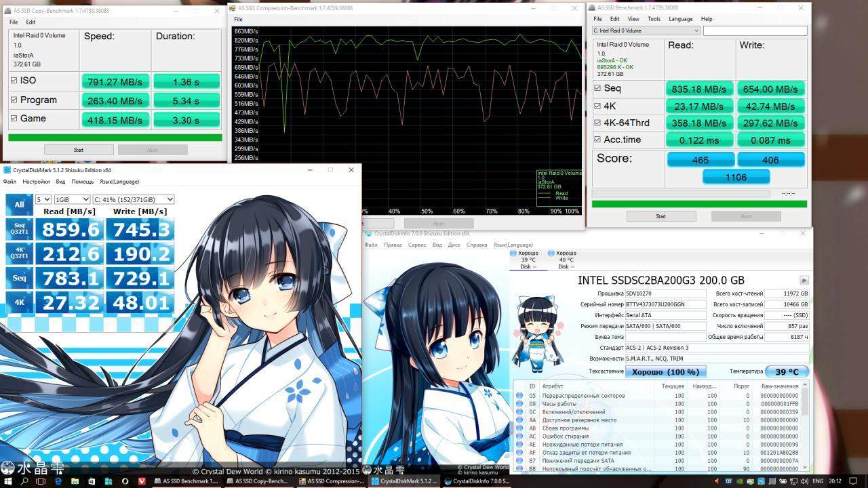Image resolution: width=868 pixels, height=488 pixels.
Task: Open the Tools menu in AS SSD Benchmark
Action: pos(654,19)
